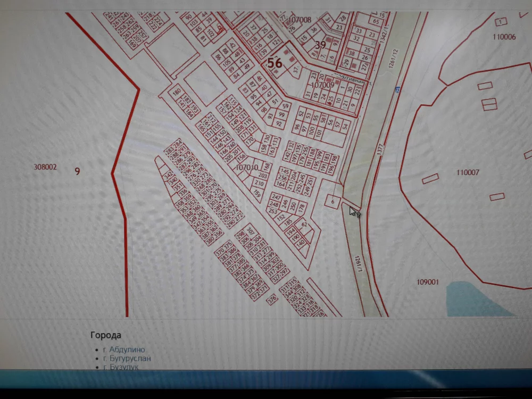Click parcel 37 beside district 56
The height and width of the screenshot is (399, 532).
click(296, 69)
